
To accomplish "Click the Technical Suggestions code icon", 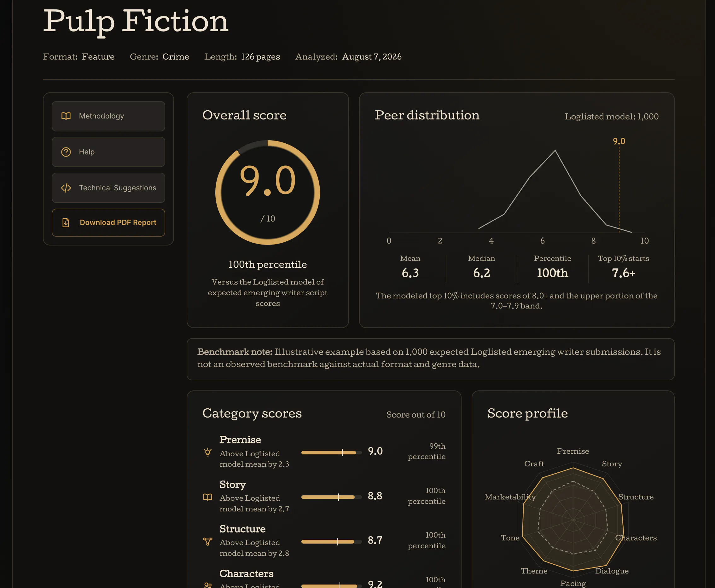I will (x=66, y=187).
